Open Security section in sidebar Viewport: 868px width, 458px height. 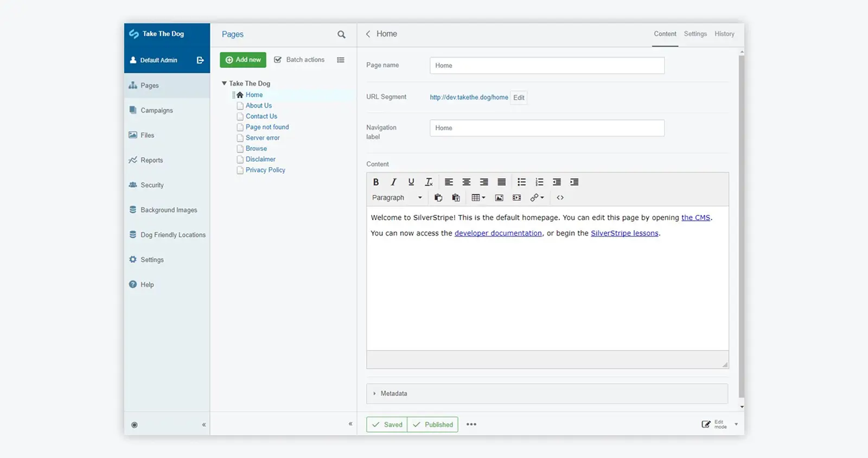pyautogui.click(x=167, y=186)
